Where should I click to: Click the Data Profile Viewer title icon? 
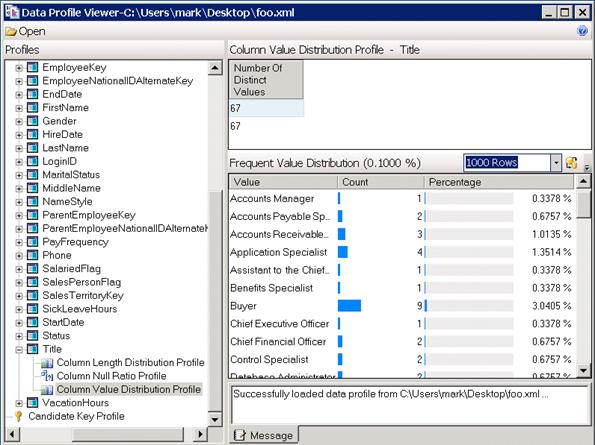point(12,13)
